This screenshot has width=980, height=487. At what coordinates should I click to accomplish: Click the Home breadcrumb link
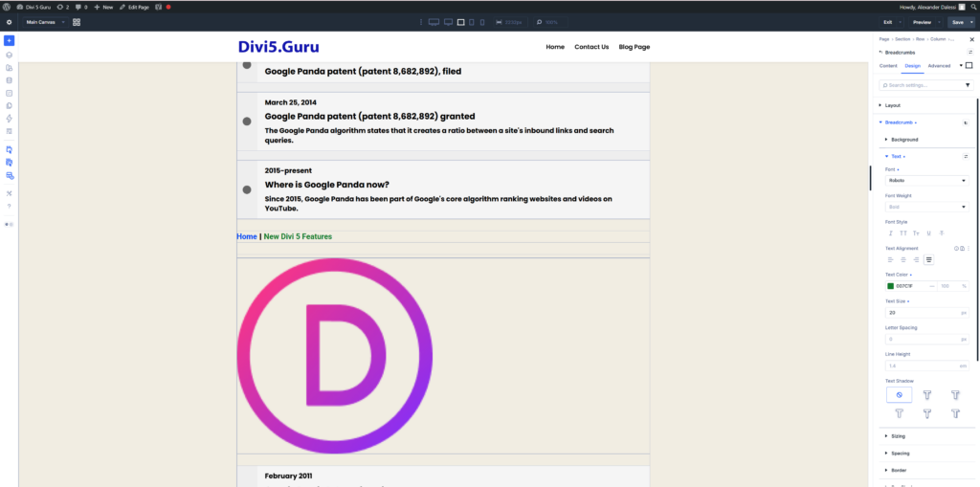pos(247,236)
